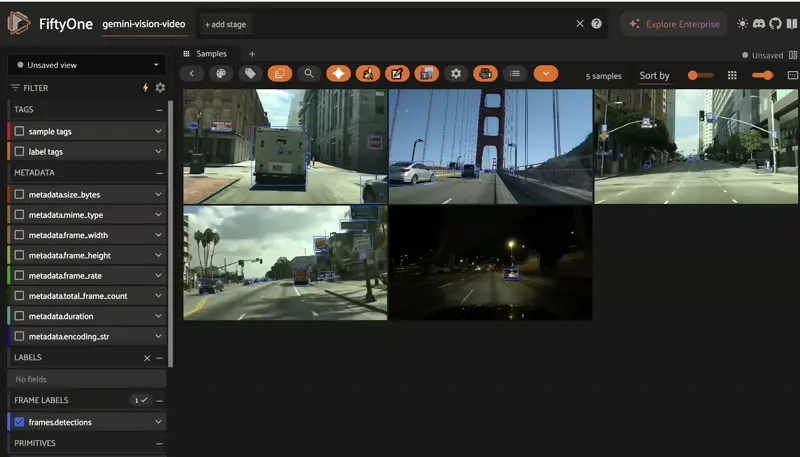Click the split panel layout icon near Unsaved

(x=793, y=55)
